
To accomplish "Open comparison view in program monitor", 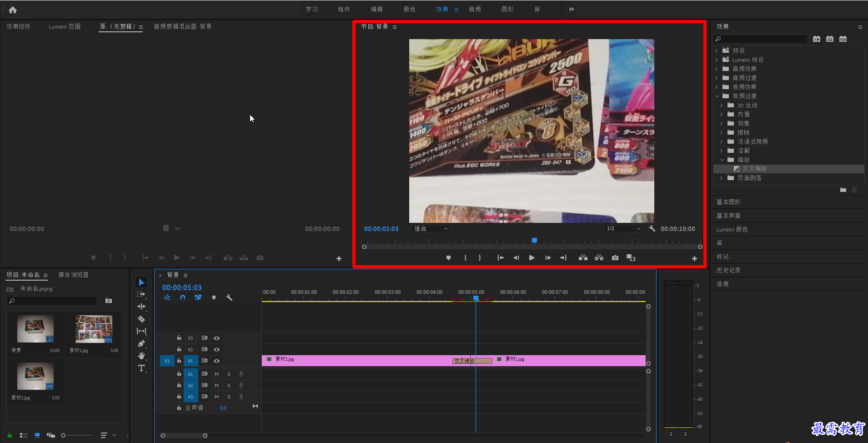I will click(x=631, y=258).
